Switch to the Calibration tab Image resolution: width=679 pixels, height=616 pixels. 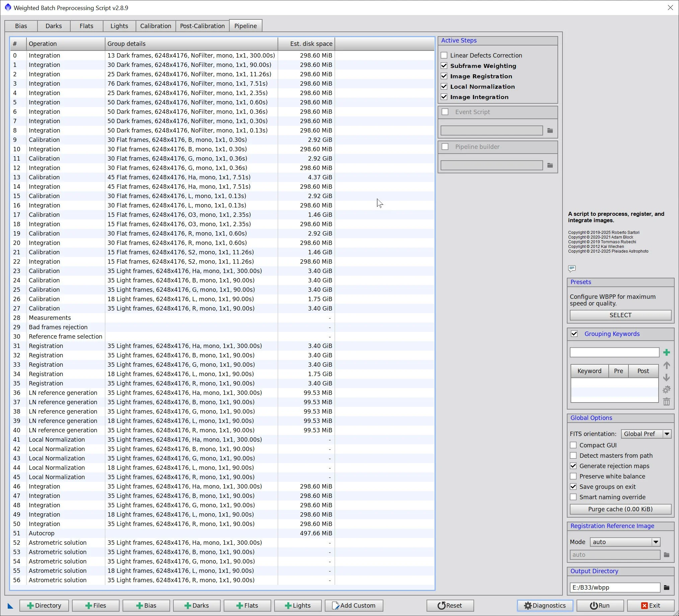[156, 26]
